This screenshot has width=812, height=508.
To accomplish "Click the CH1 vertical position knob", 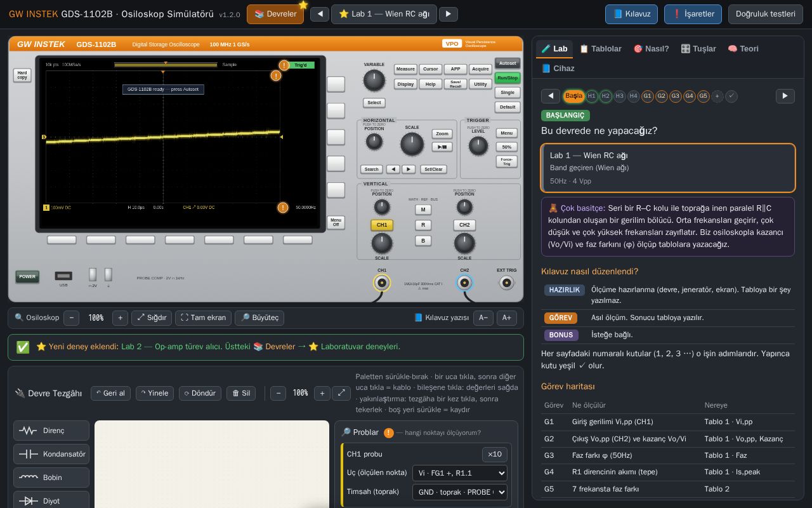I will (x=382, y=207).
